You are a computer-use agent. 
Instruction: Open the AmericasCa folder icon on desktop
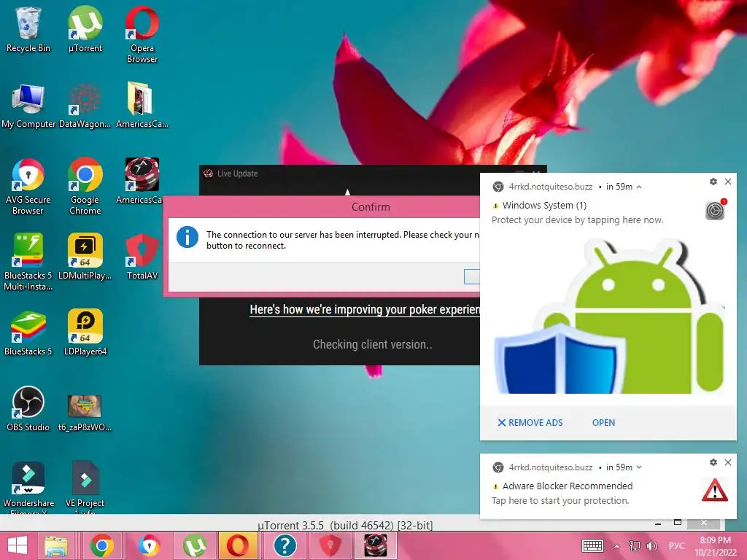point(142,106)
